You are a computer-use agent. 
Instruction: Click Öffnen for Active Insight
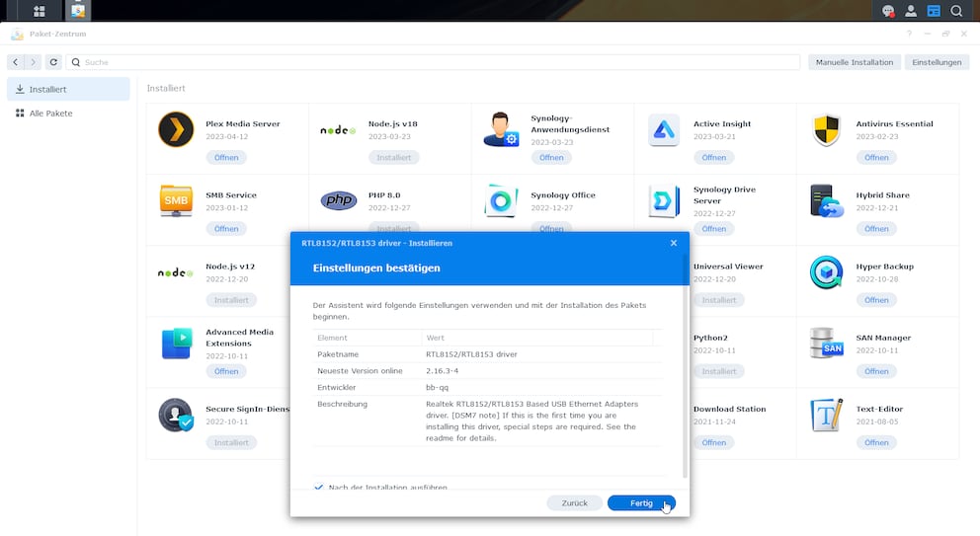click(x=713, y=157)
